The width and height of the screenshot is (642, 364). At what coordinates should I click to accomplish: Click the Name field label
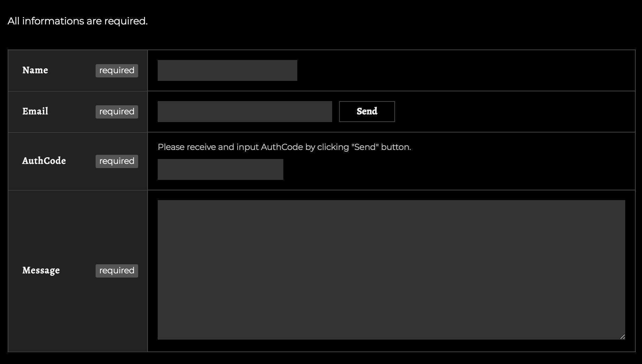[35, 70]
